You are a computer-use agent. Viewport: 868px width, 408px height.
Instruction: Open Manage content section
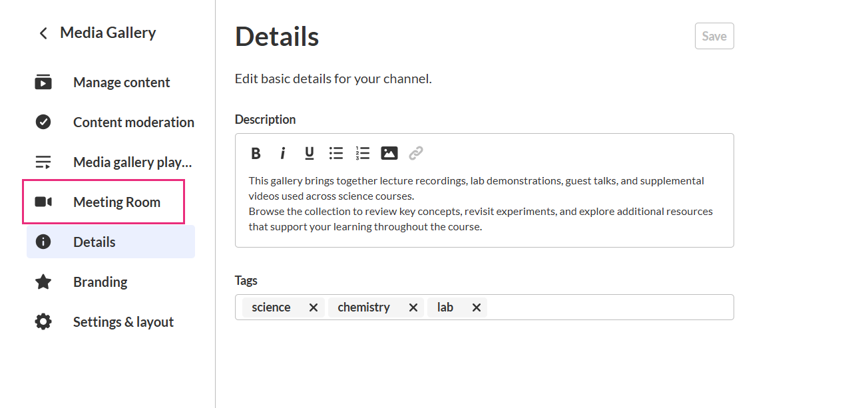(x=121, y=83)
